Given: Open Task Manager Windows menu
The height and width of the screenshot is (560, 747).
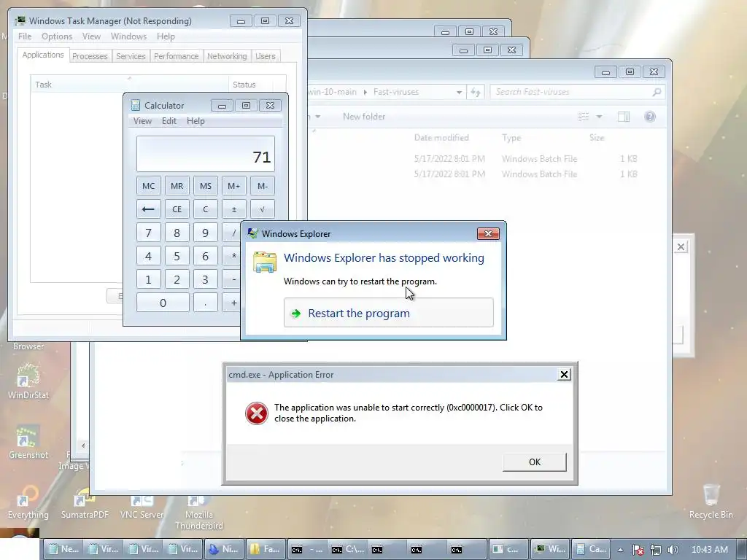Looking at the screenshot, I should (x=128, y=36).
